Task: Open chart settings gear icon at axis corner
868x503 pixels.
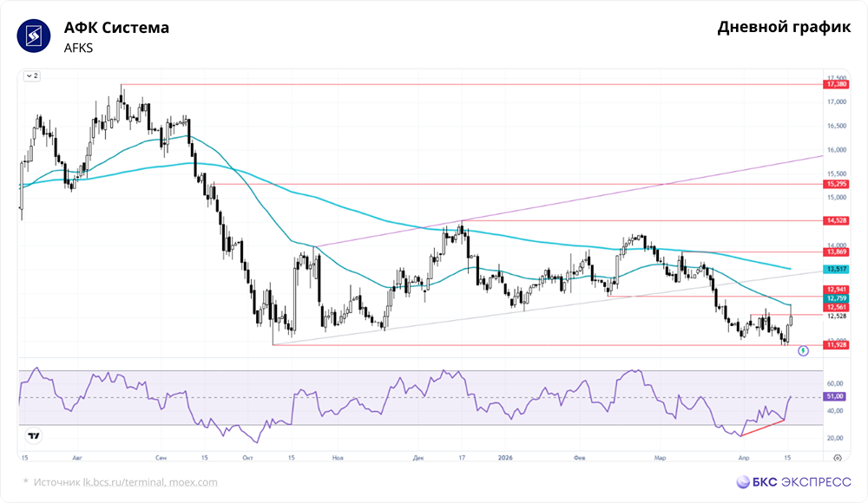Action: 838,458
